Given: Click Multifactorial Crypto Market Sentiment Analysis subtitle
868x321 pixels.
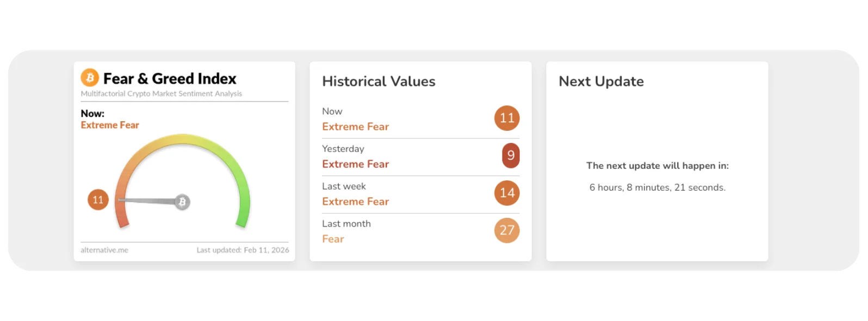Looking at the screenshot, I should (161, 93).
